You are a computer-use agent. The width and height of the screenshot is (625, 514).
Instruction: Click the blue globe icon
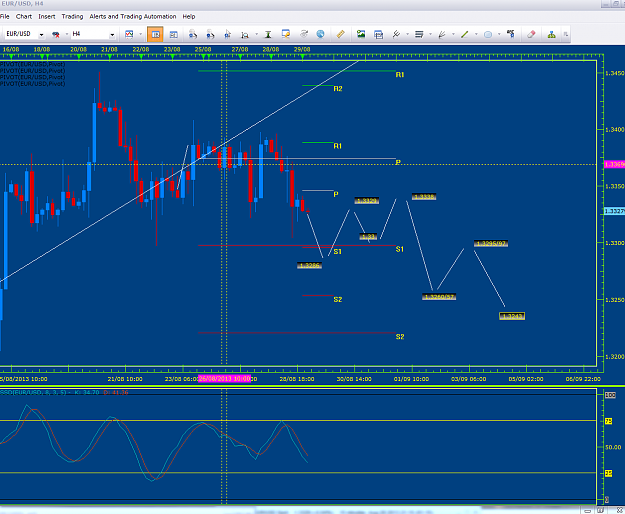click(x=320, y=34)
